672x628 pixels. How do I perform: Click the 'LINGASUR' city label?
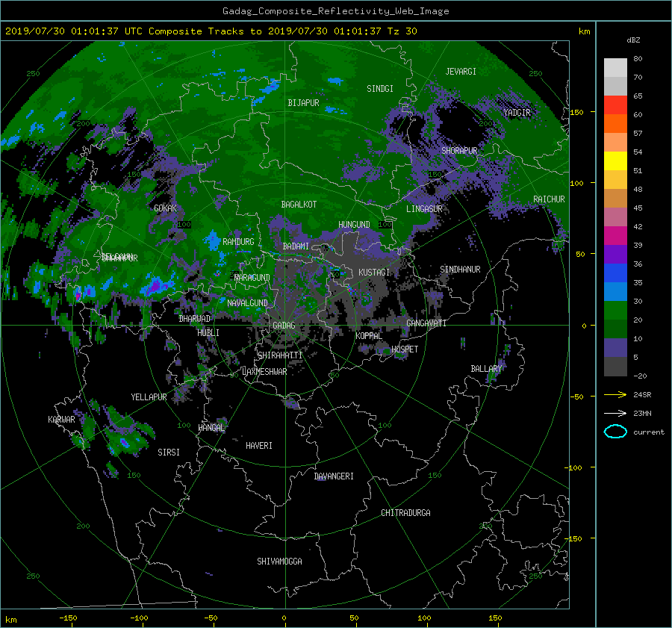(x=424, y=209)
